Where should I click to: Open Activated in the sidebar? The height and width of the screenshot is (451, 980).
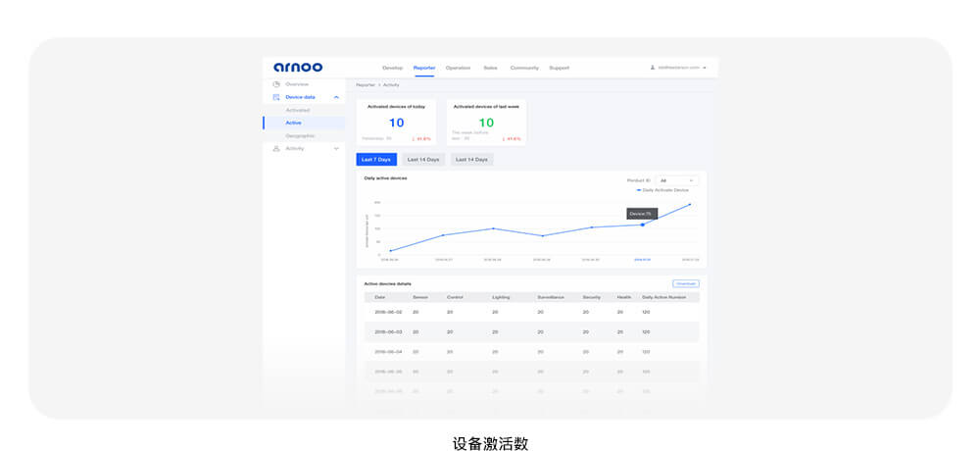298,110
